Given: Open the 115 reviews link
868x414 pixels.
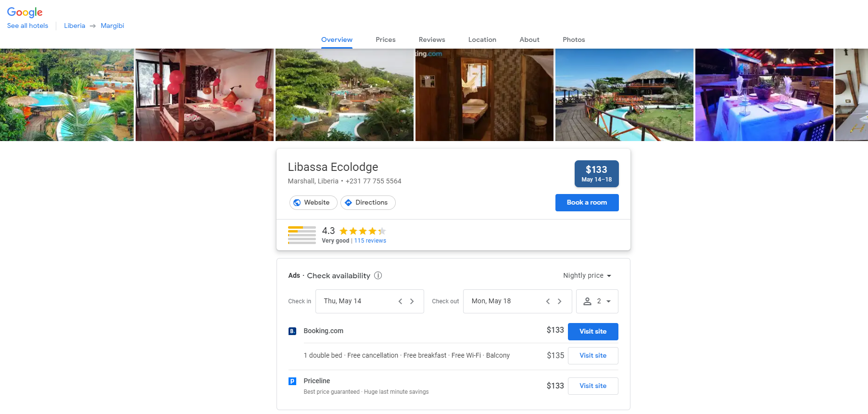Looking at the screenshot, I should [x=370, y=241].
